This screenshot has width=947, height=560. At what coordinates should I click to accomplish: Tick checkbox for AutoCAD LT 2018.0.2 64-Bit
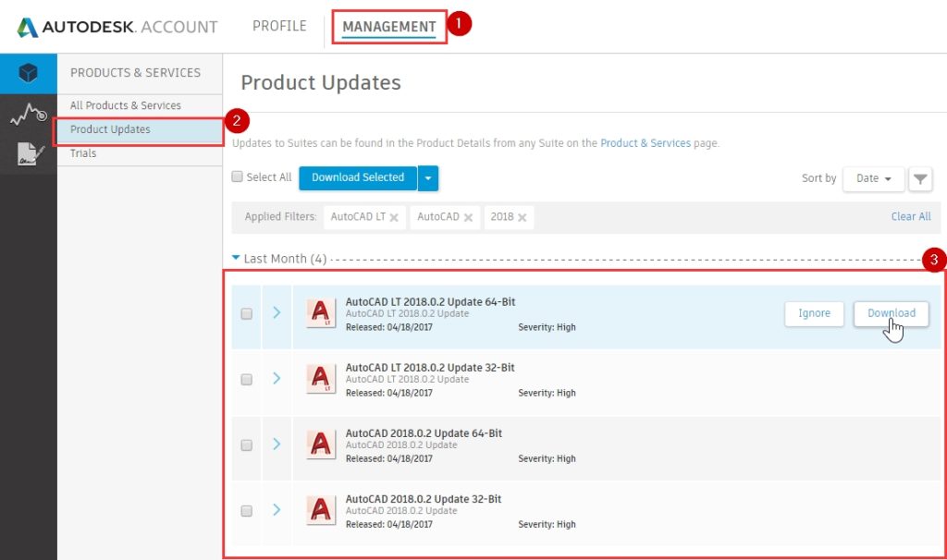[x=247, y=314]
